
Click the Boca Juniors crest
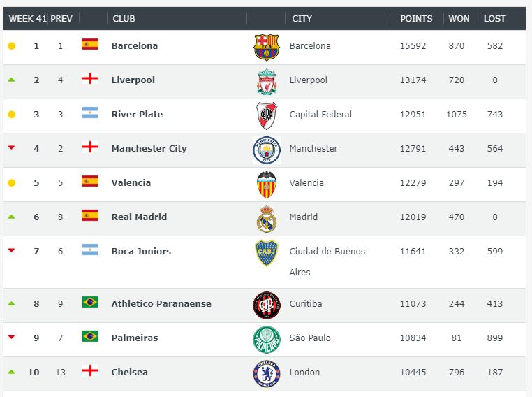click(x=266, y=253)
